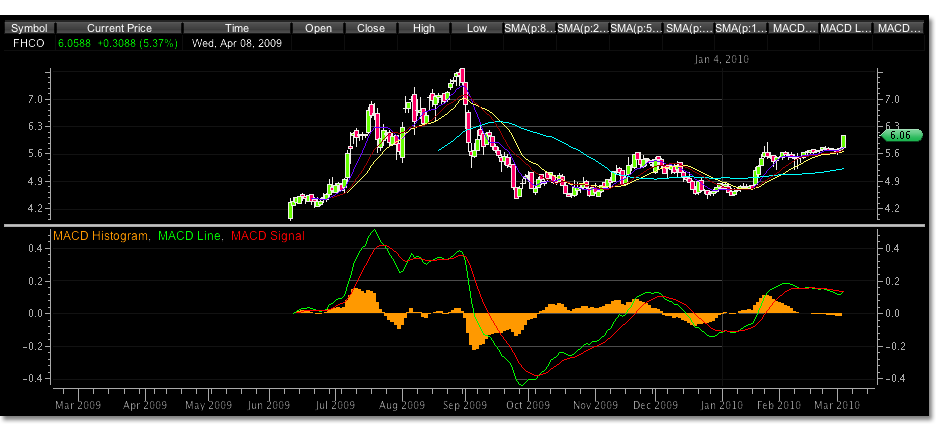Click the Jan 4, 2010 crosshair date label
Viewport: 944px width, 431px height.
(721, 59)
